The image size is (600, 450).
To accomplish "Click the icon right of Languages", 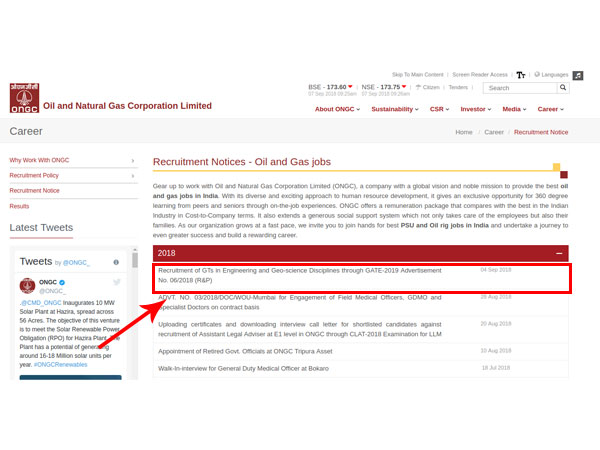I will [x=578, y=75].
